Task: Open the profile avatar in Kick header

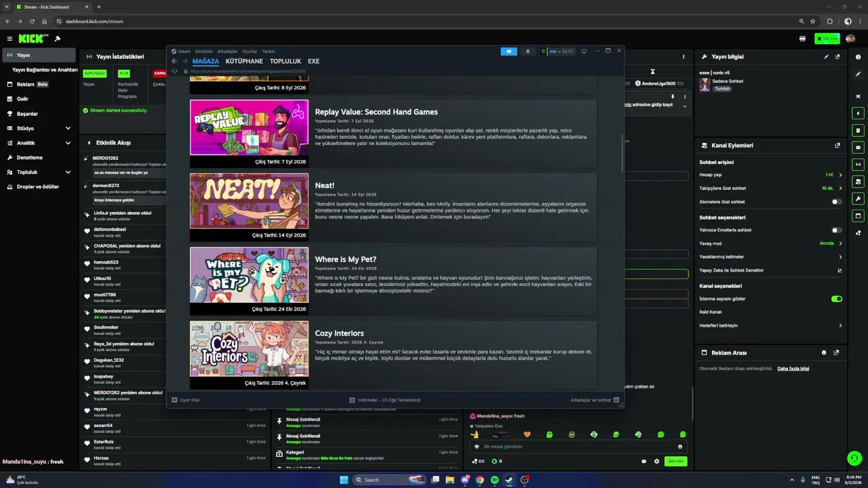Action: (x=850, y=39)
